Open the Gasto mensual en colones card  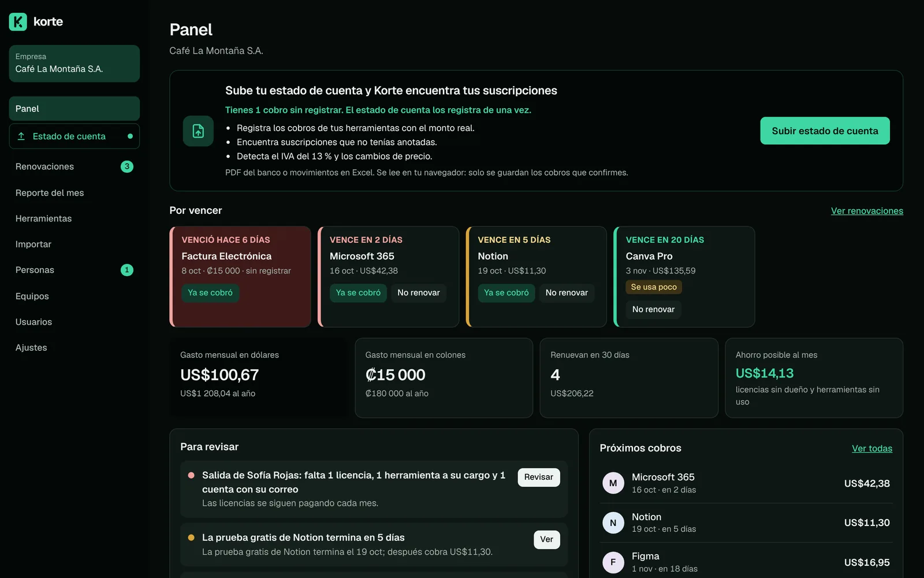pos(444,378)
